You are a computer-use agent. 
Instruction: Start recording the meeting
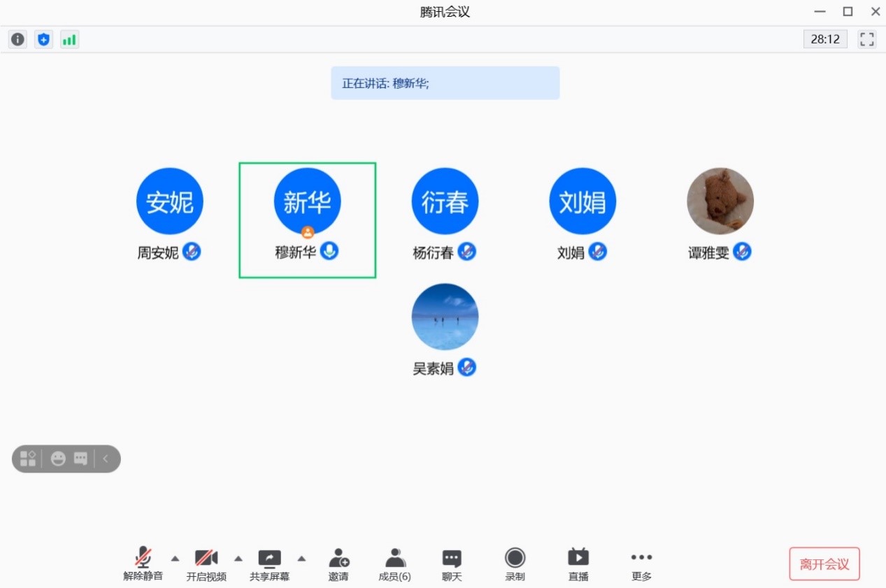(x=515, y=564)
